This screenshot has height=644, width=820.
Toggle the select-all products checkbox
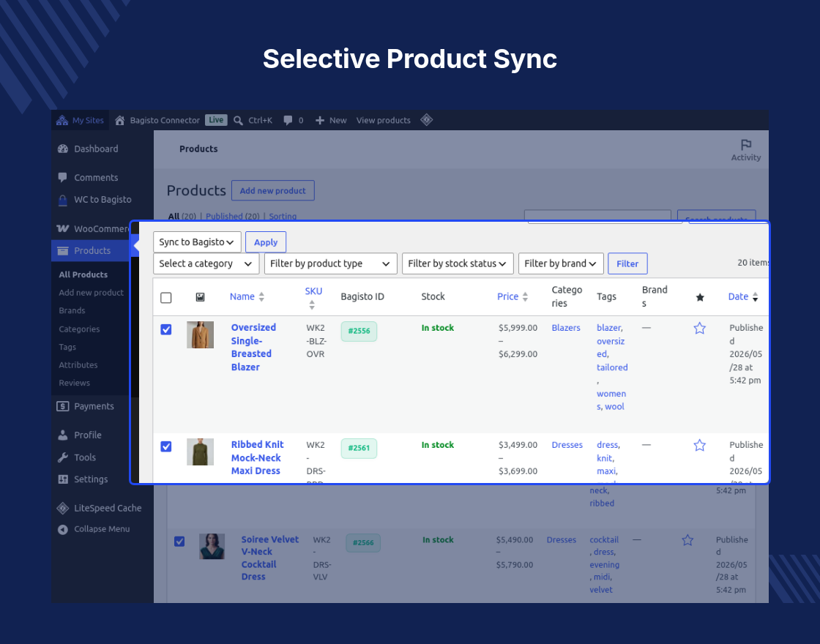(x=165, y=298)
